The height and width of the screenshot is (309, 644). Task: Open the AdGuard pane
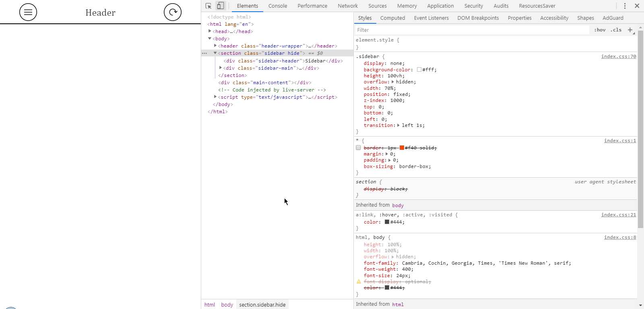(x=613, y=18)
